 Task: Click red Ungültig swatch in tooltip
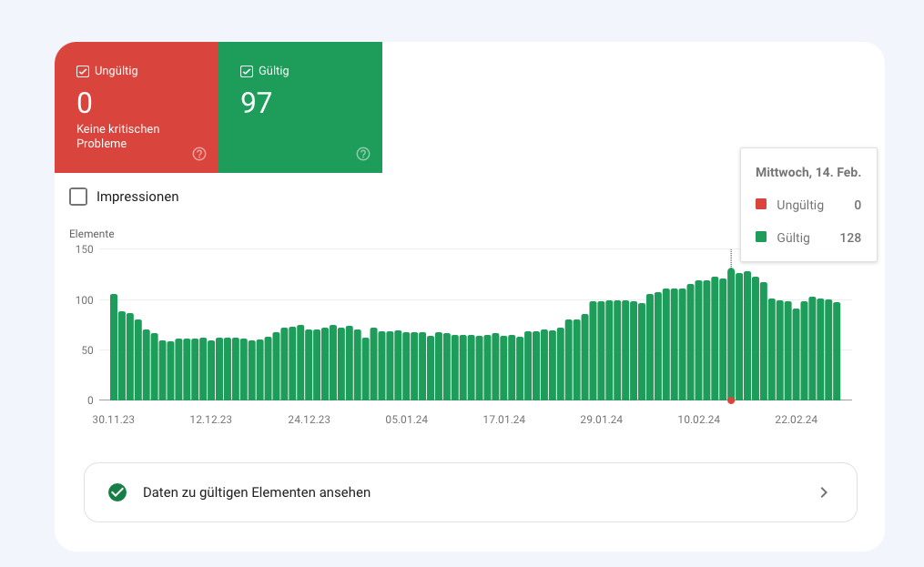tap(761, 205)
